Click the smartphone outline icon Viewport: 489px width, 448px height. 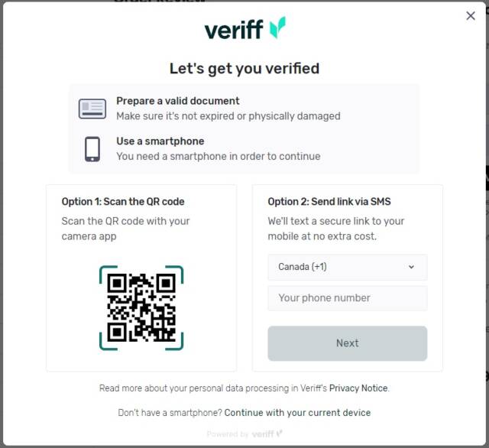point(92,148)
